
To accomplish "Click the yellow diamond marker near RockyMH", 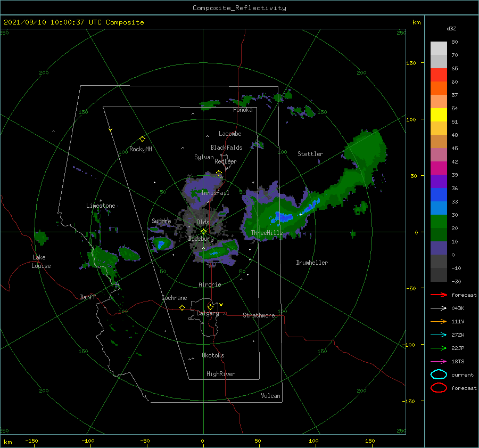I will (x=142, y=139).
